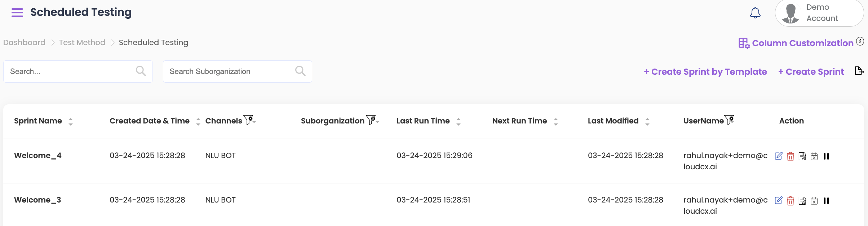
Task: Open the hamburger navigation menu
Action: click(x=17, y=13)
